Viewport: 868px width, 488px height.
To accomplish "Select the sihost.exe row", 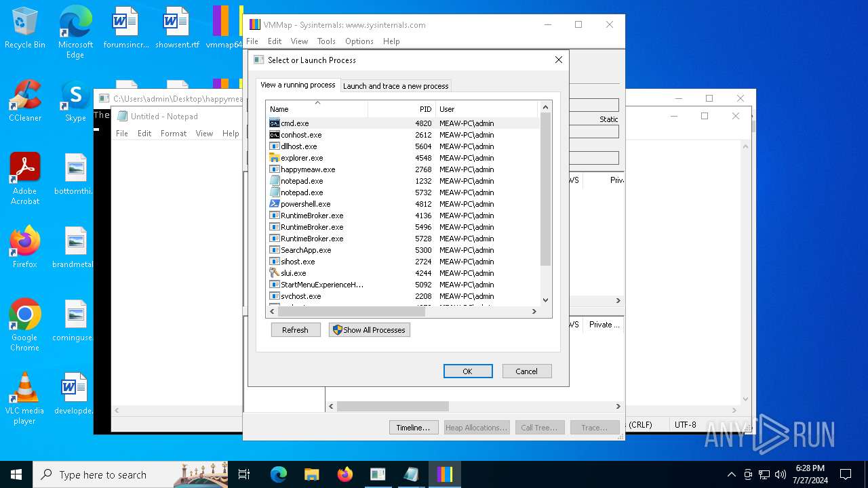I will click(403, 262).
